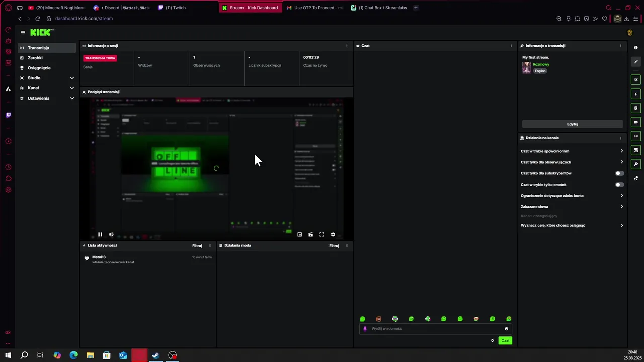Viewport: 644px width, 362px height.
Task: Open emoji picker in chat input
Action: (506, 329)
